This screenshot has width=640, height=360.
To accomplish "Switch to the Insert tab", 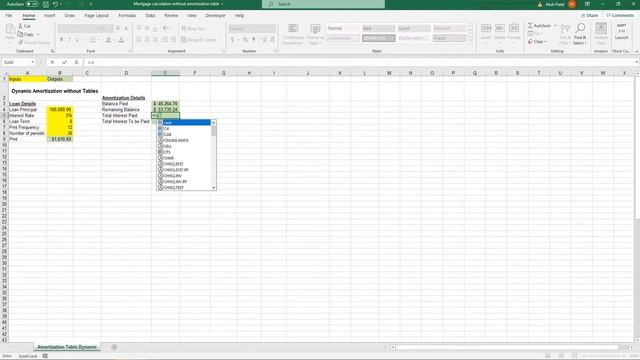I will coord(49,16).
